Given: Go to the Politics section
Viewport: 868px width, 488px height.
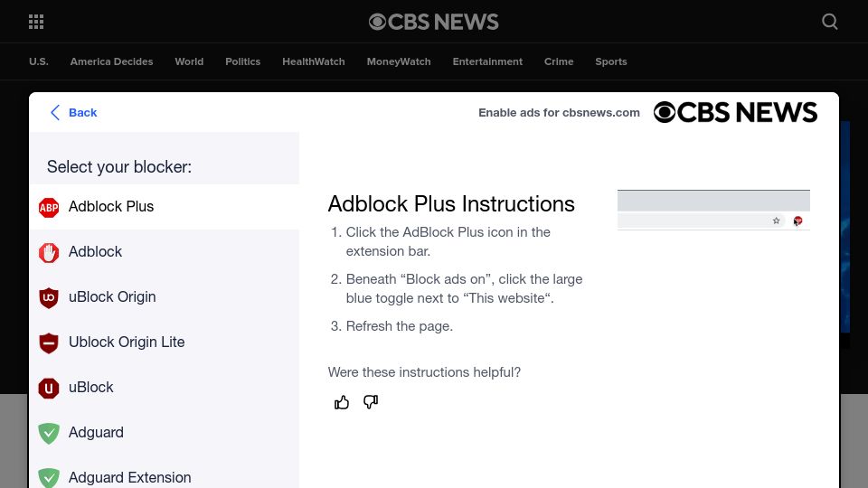Looking at the screenshot, I should (242, 61).
